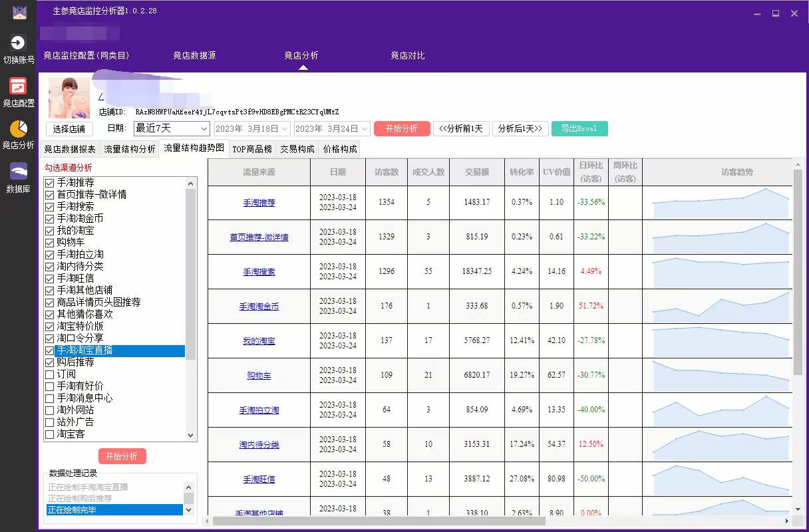
Task: Open the 最近7天 date range dropdown
Action: point(171,128)
